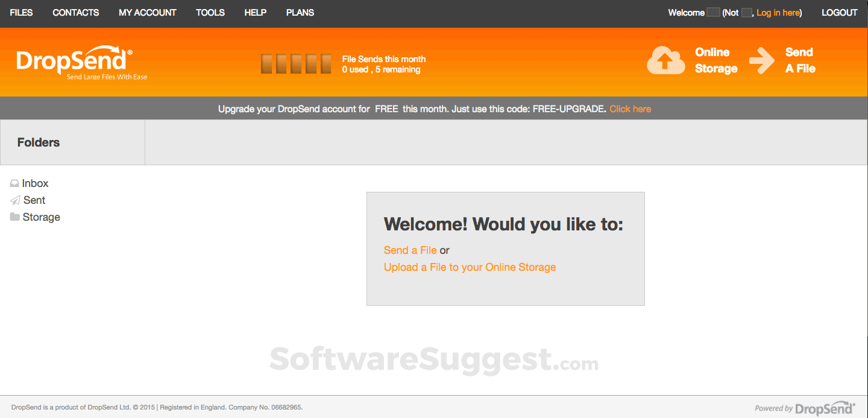Click the Storage folder icon

15,217
